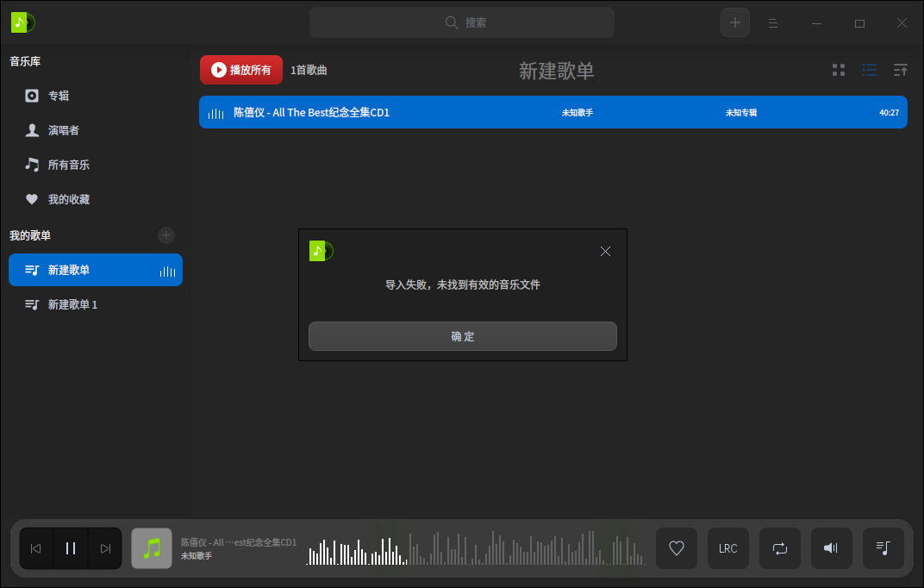This screenshot has width=924, height=588.
Task: Confirm the import failure dialog with 确定
Action: tap(462, 336)
